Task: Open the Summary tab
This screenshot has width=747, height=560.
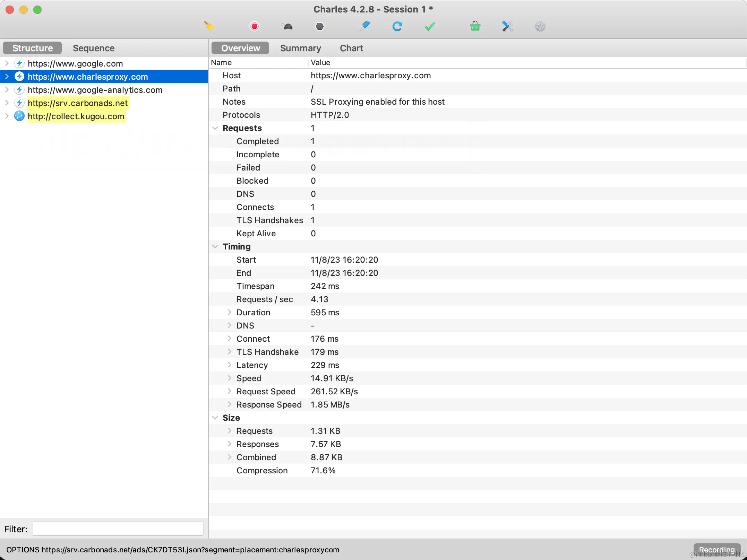Action: click(x=301, y=48)
